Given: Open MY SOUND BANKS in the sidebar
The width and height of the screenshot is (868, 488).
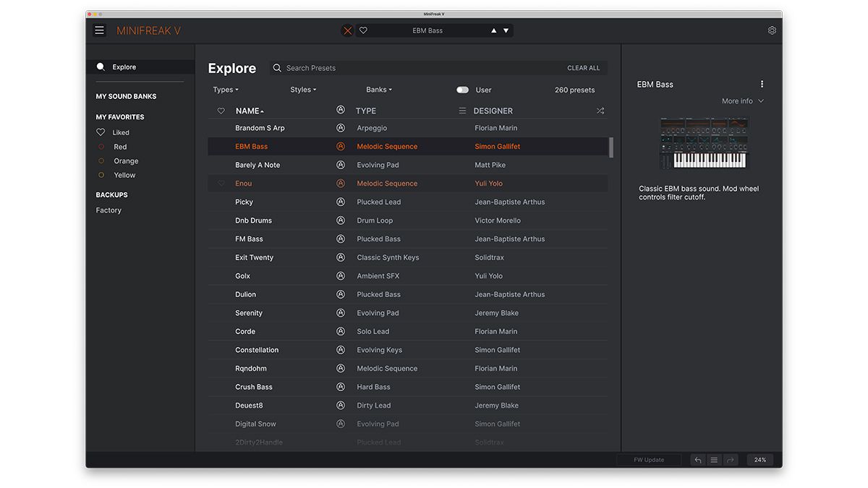Looking at the screenshot, I should pos(126,96).
